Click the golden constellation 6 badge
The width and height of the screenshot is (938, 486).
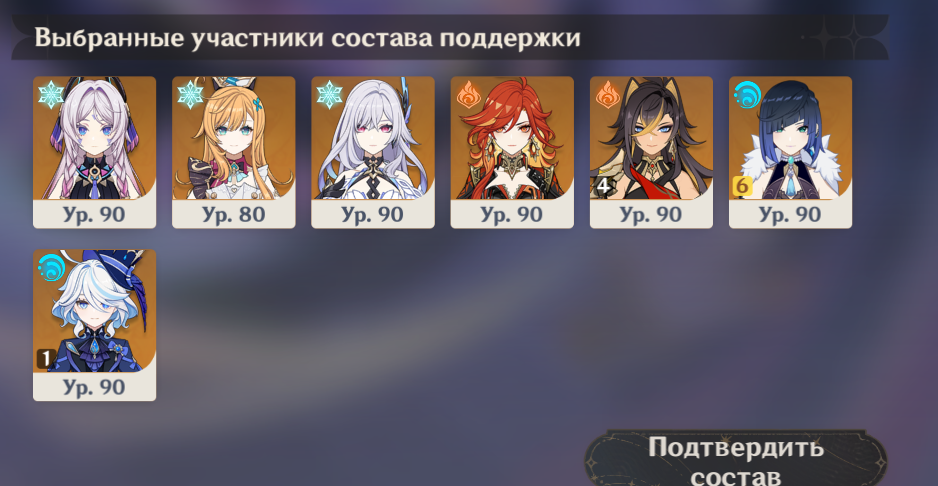(x=742, y=186)
